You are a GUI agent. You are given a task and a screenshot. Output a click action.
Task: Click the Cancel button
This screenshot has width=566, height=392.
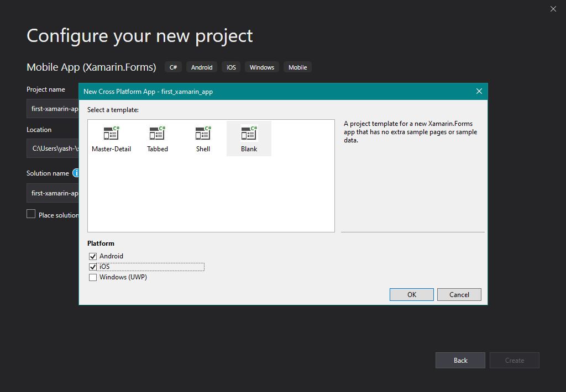459,295
